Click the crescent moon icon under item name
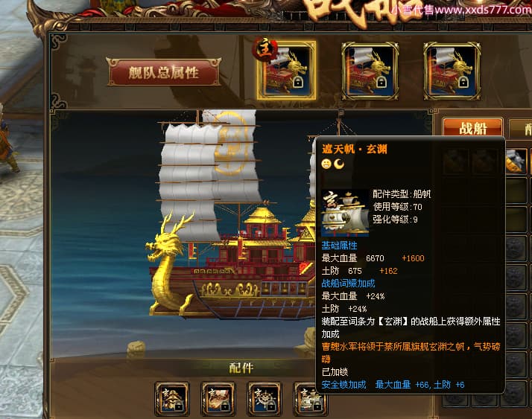This screenshot has height=419, width=532. click(x=339, y=164)
